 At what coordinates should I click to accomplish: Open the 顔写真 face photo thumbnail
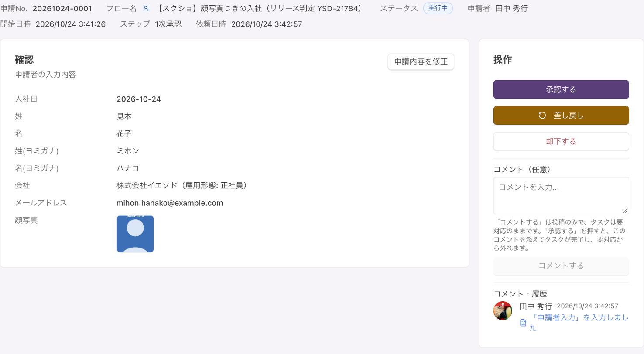[x=135, y=234]
